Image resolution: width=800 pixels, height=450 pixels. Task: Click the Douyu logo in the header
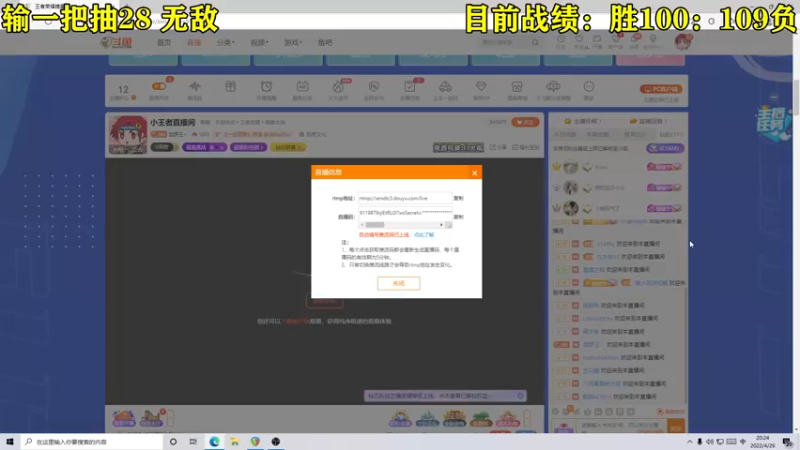(x=116, y=42)
